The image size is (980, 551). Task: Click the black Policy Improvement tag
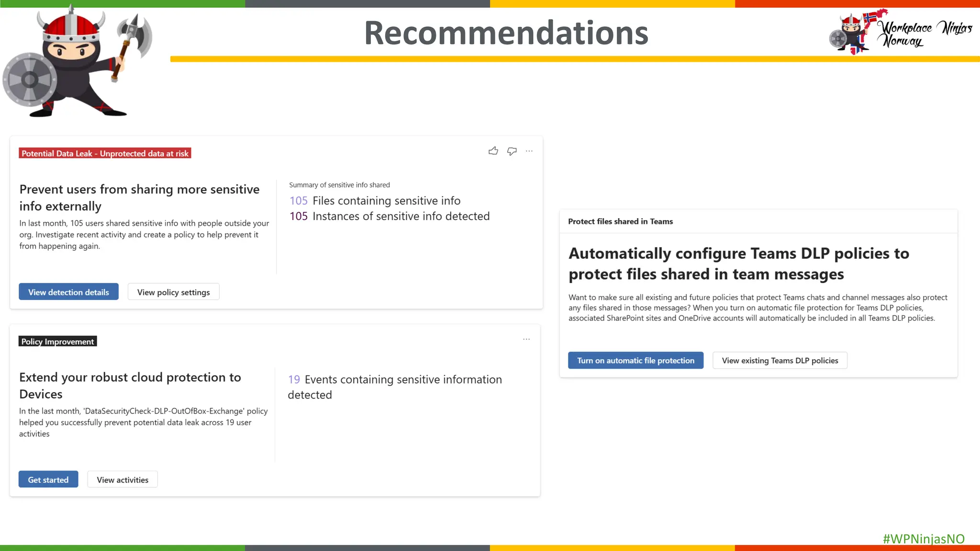tap(57, 341)
